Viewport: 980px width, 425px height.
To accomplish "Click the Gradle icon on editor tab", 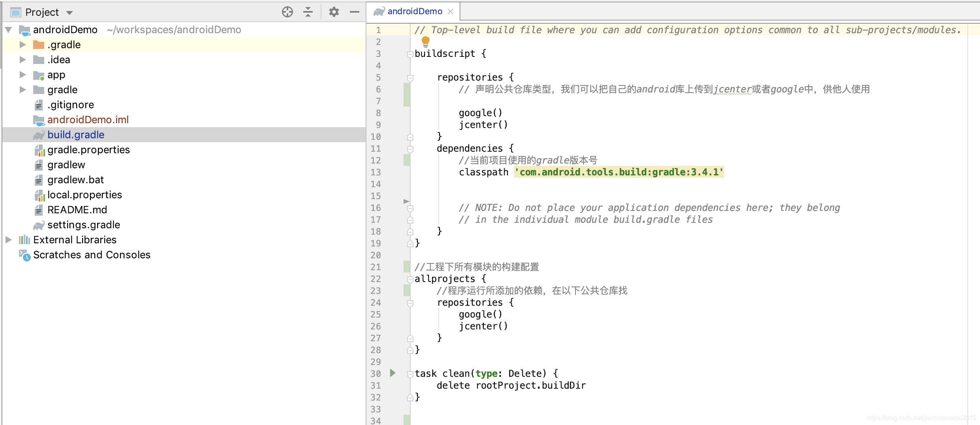I will pos(379,11).
